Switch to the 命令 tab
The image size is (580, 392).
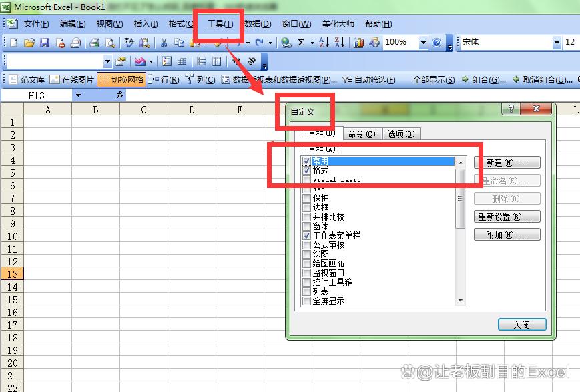pyautogui.click(x=360, y=133)
